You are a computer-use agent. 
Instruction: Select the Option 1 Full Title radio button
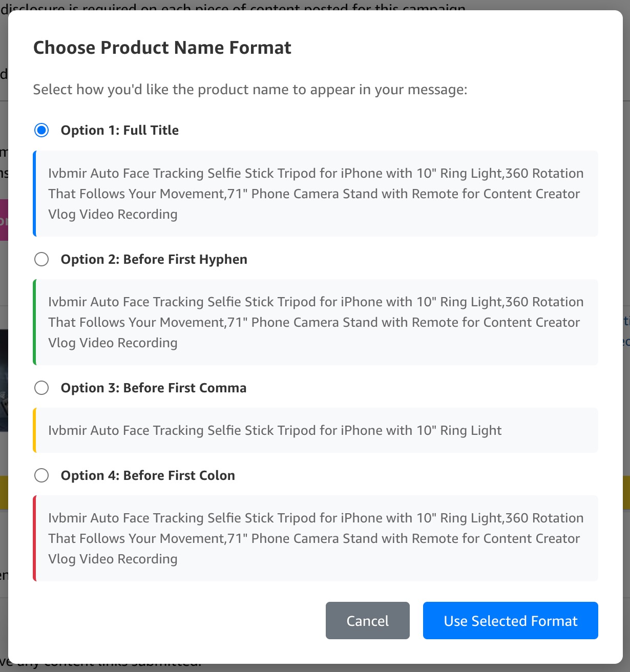(41, 130)
